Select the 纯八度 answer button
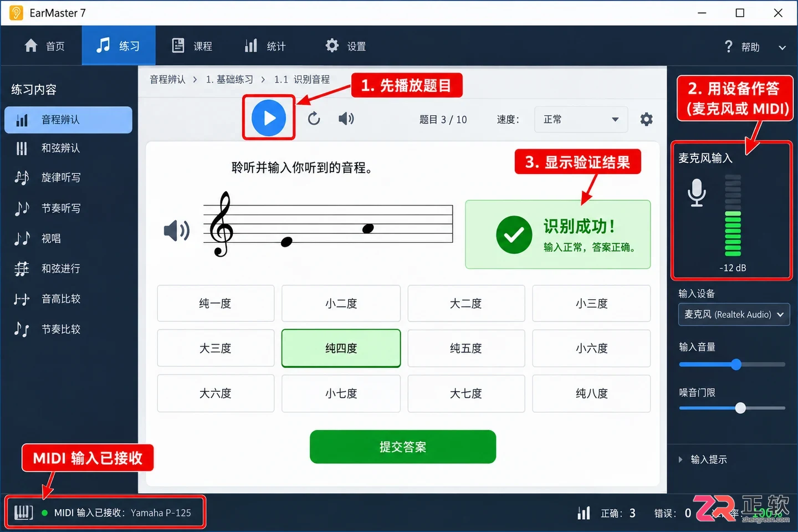This screenshot has height=532, width=798. [x=591, y=393]
